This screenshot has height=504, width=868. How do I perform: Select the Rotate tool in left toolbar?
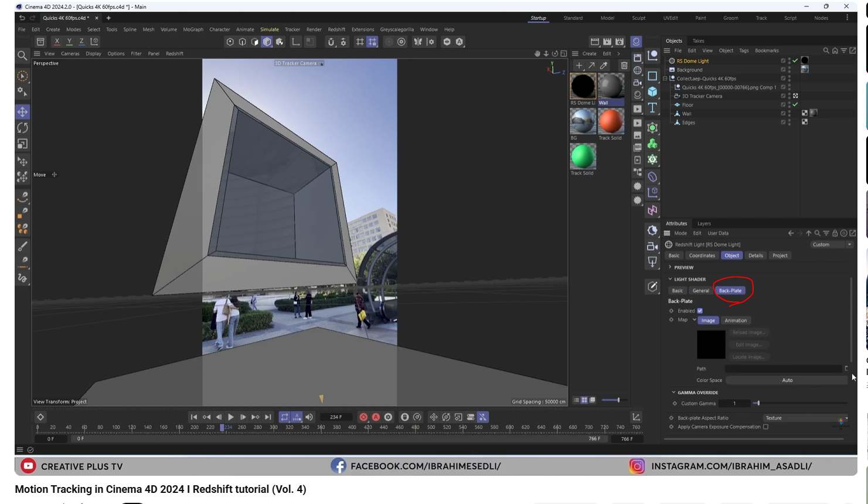pos(22,128)
